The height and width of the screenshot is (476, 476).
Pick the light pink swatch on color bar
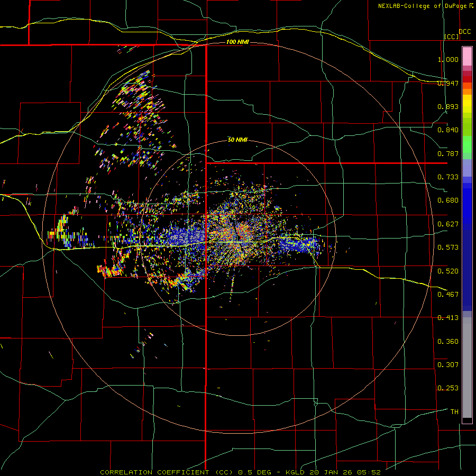(x=467, y=57)
